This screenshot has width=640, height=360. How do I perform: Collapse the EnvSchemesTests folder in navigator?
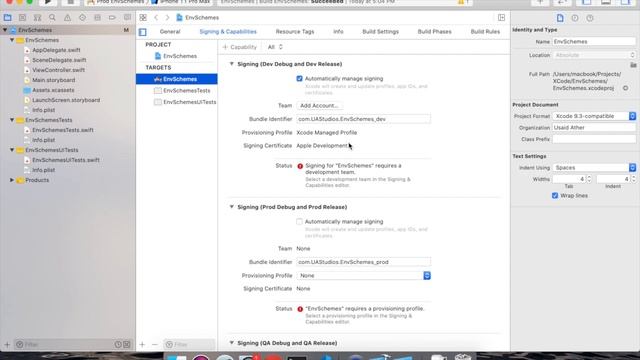tap(12, 120)
